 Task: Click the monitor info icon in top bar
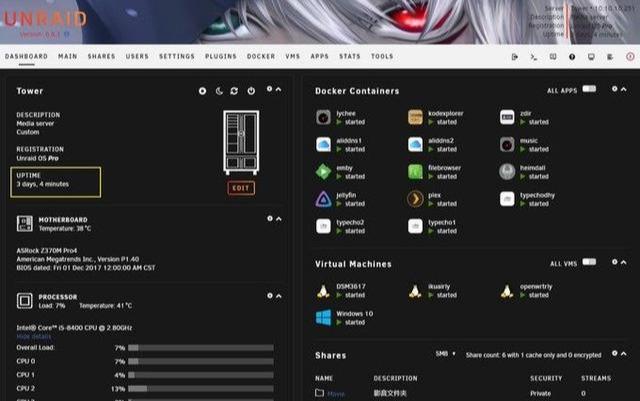(591, 57)
